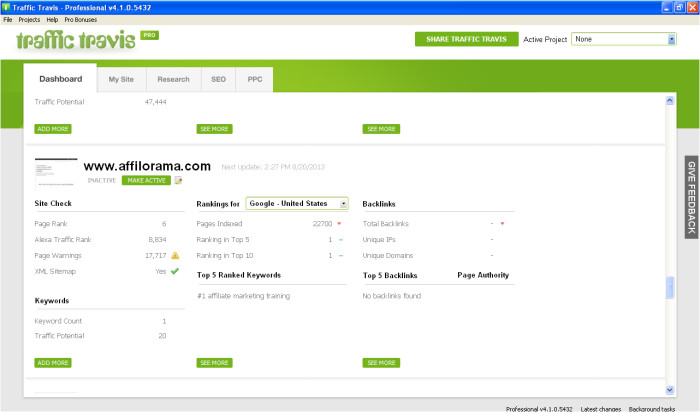The image size is (700, 412).
Task: Click the Unique Domains row label
Action: 388,256
